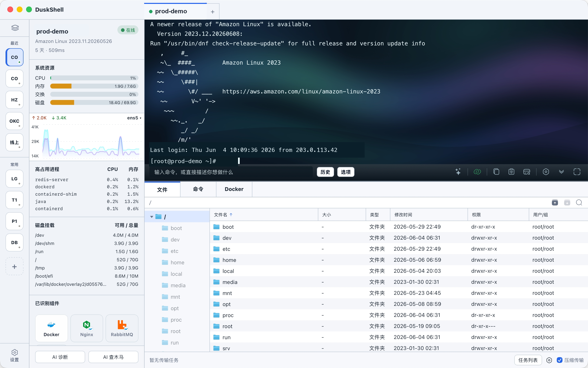Toggle the green link icon in terminal toolbar
588x368 pixels.
coord(477,172)
